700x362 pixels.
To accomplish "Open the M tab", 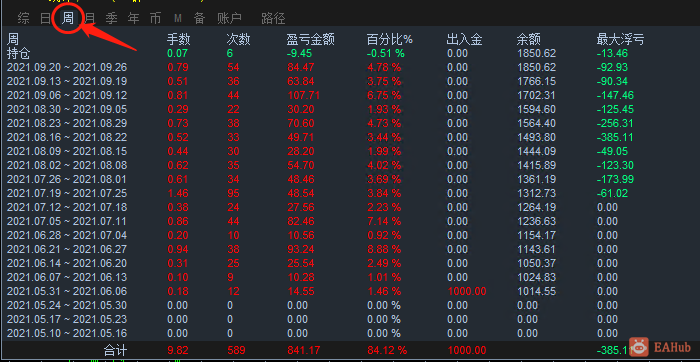I will [x=178, y=18].
